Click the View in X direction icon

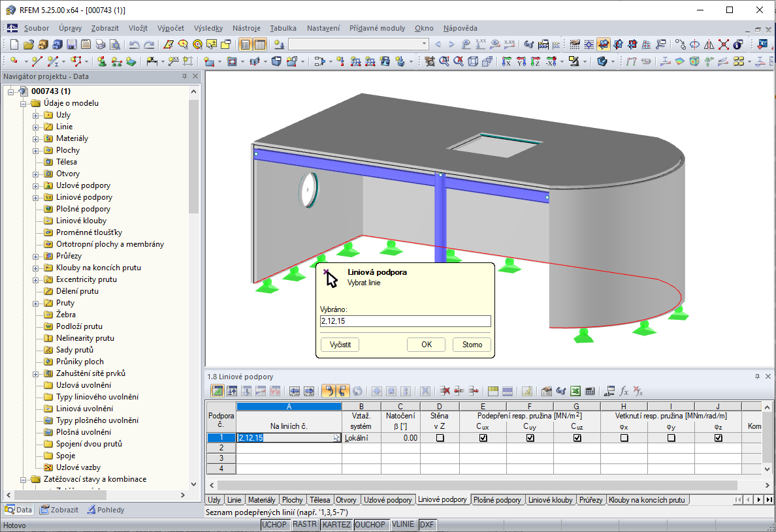[506, 61]
